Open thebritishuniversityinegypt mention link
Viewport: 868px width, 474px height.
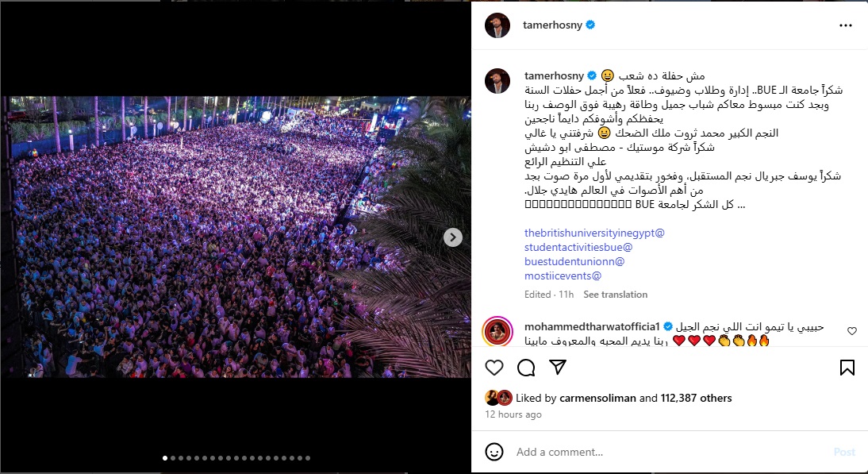click(594, 233)
